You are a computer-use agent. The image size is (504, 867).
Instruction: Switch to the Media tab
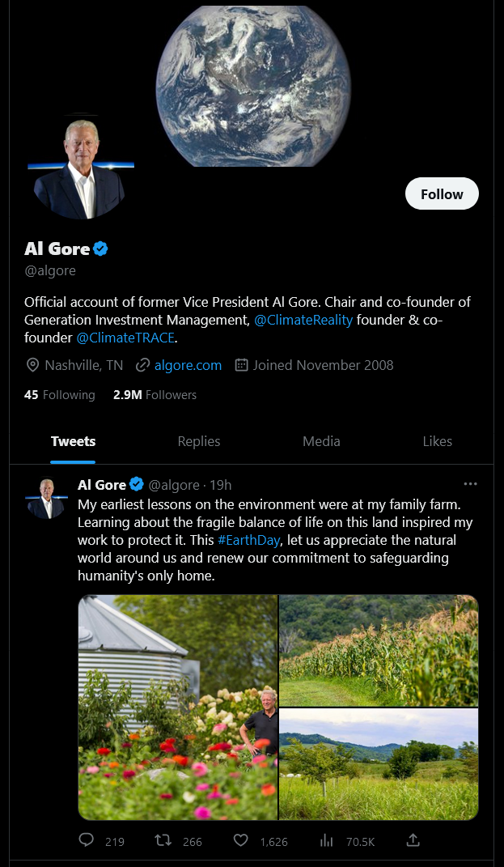[x=321, y=441]
